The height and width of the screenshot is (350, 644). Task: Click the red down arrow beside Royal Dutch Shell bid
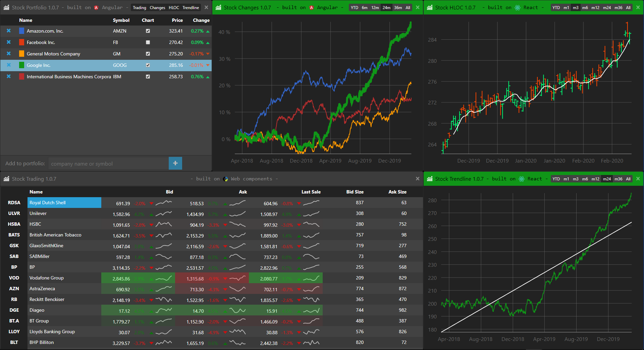[x=151, y=204]
